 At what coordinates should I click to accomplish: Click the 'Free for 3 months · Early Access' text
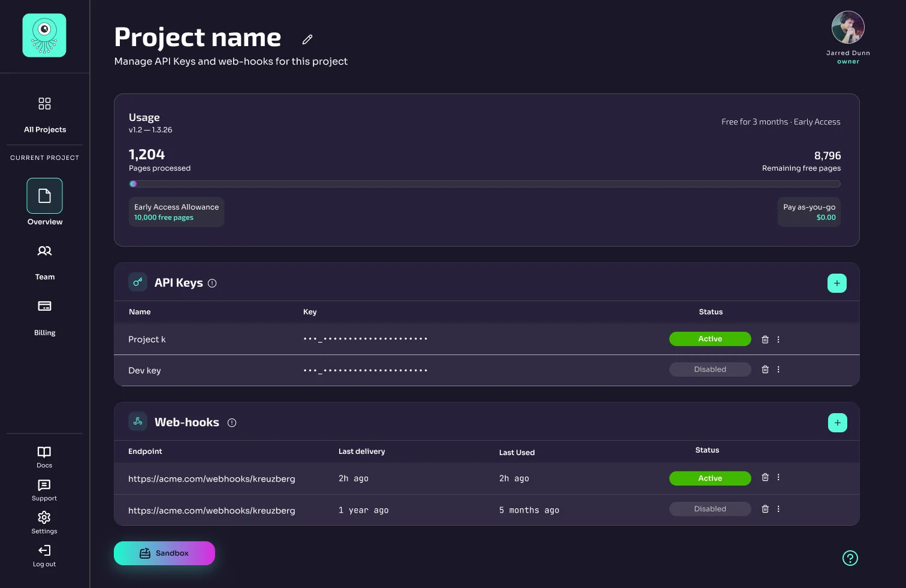coord(781,122)
